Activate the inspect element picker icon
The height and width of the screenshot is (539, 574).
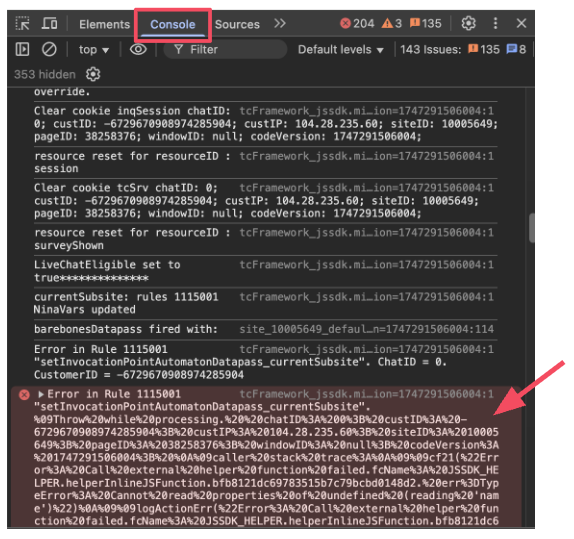[23, 24]
